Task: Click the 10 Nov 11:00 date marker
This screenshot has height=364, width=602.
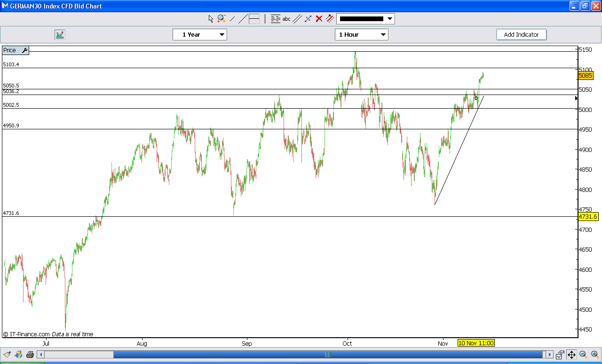Action: pos(476,343)
